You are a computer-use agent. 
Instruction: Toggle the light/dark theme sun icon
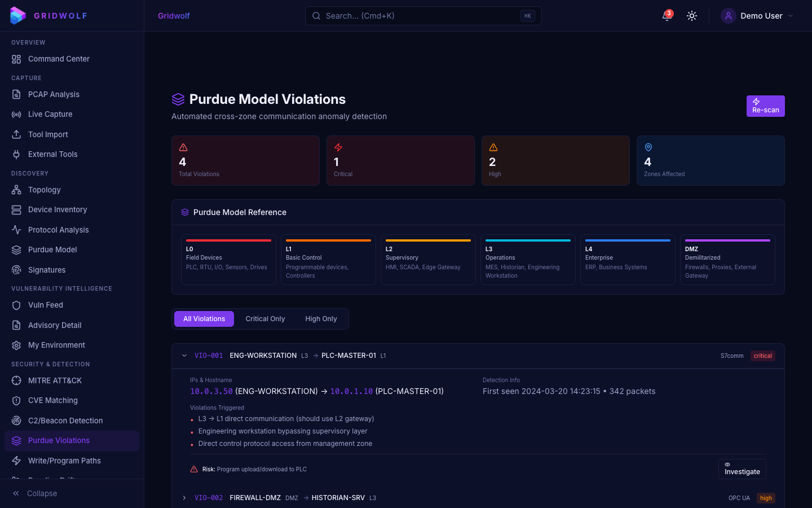point(692,16)
